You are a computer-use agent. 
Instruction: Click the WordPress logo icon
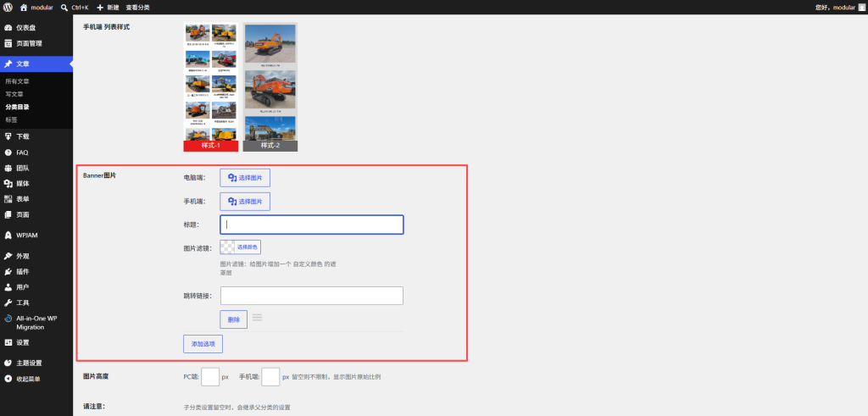tap(8, 7)
